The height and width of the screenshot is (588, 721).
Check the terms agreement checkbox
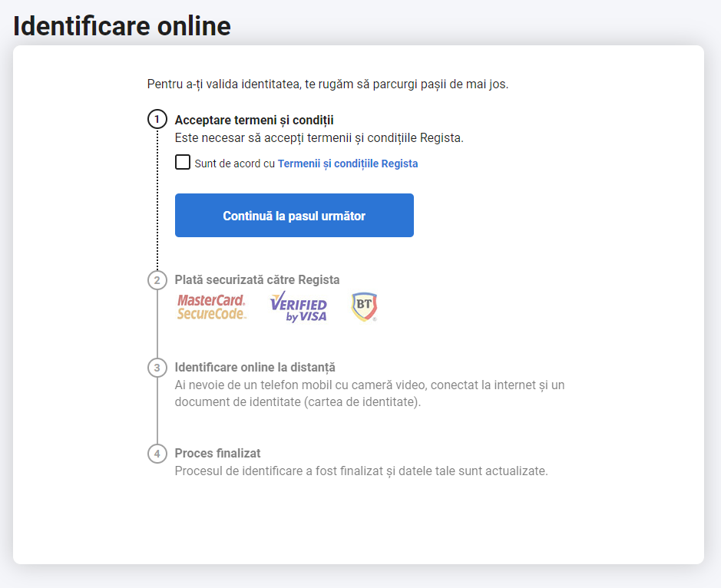click(x=183, y=162)
